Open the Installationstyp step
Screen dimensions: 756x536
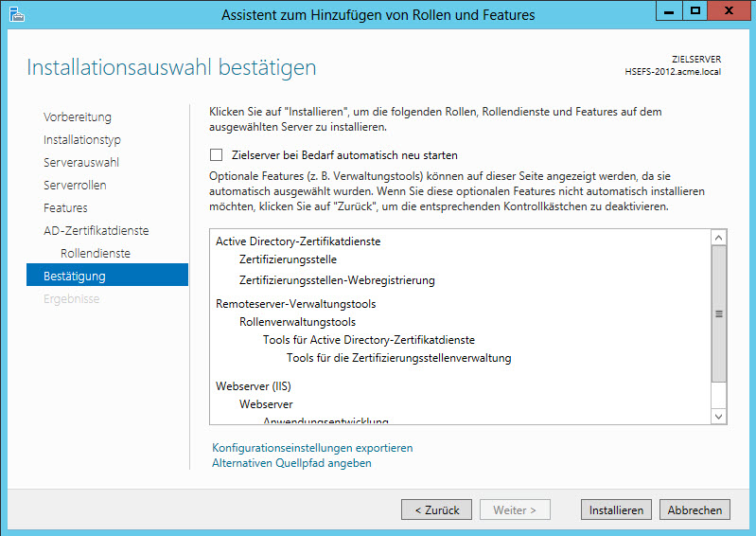(x=82, y=140)
